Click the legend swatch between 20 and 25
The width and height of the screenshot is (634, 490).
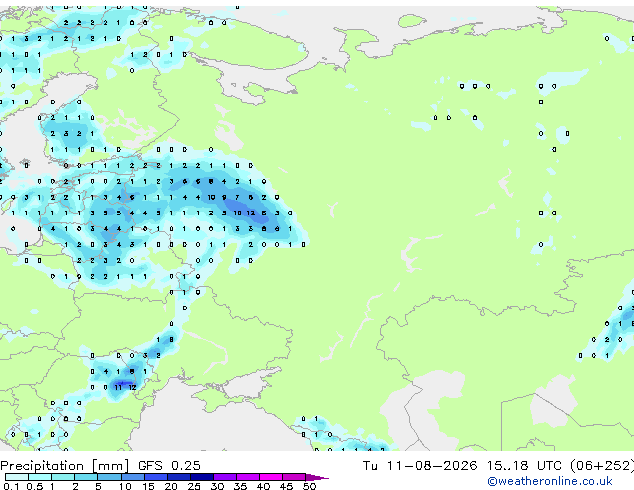(179, 477)
